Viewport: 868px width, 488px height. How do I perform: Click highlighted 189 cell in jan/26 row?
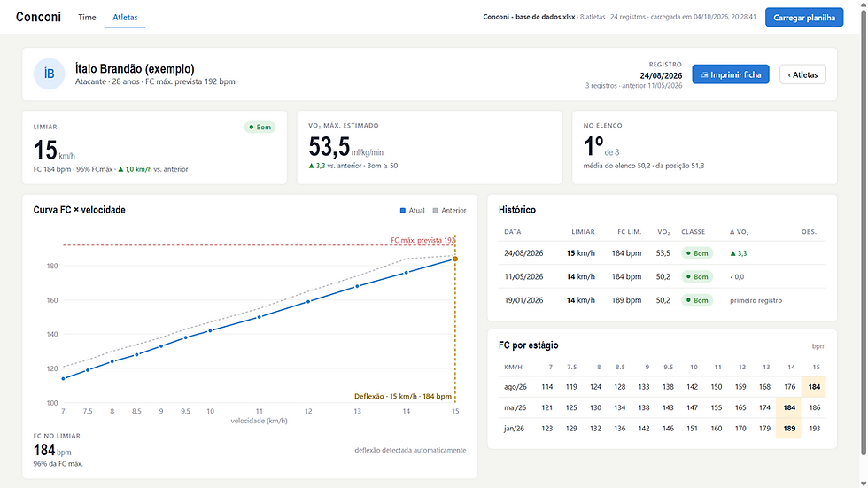[789, 429]
